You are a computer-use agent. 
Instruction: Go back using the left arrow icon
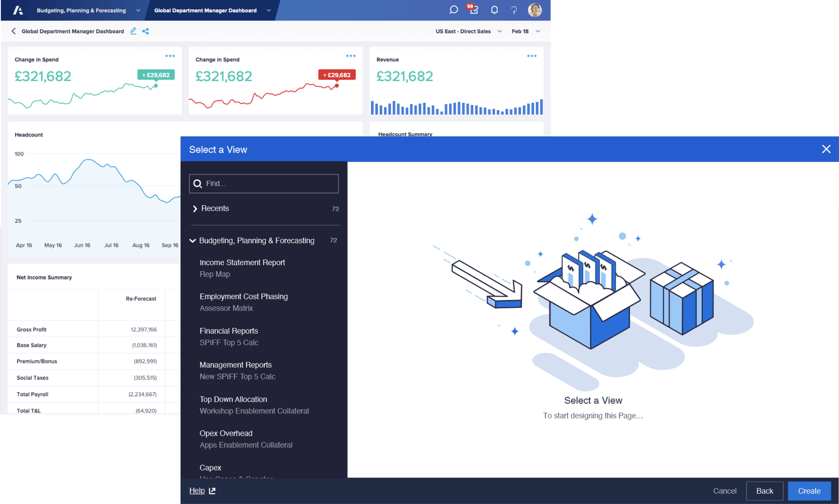[14, 31]
